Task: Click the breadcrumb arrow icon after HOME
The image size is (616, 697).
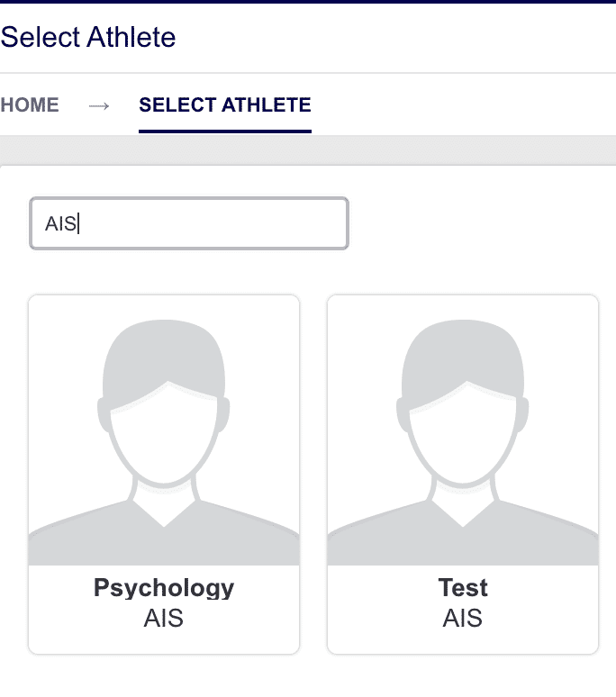Action: pyautogui.click(x=99, y=105)
